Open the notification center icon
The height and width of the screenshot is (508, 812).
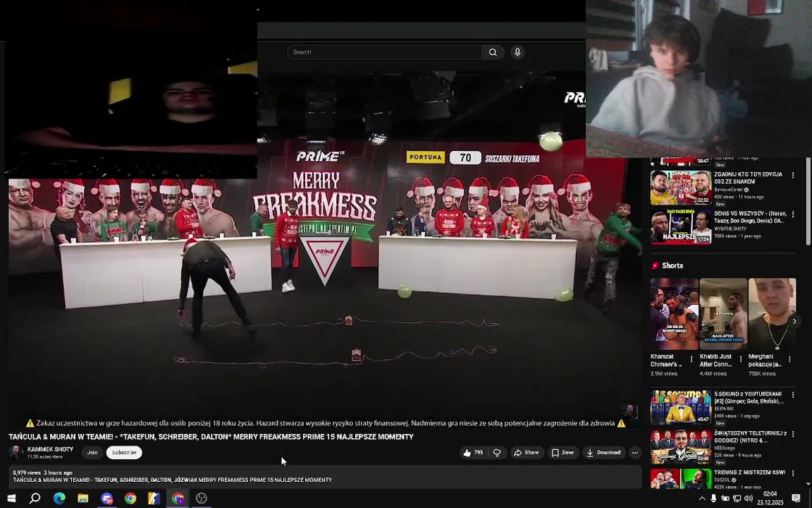(796, 498)
